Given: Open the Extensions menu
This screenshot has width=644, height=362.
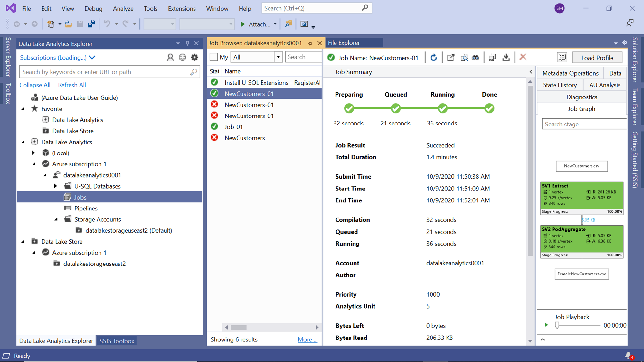Looking at the screenshot, I should point(182,9).
